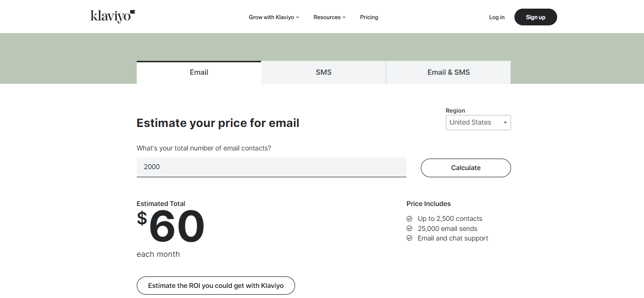644x298 pixels.
Task: Go to the Pricing page
Action: (x=369, y=17)
